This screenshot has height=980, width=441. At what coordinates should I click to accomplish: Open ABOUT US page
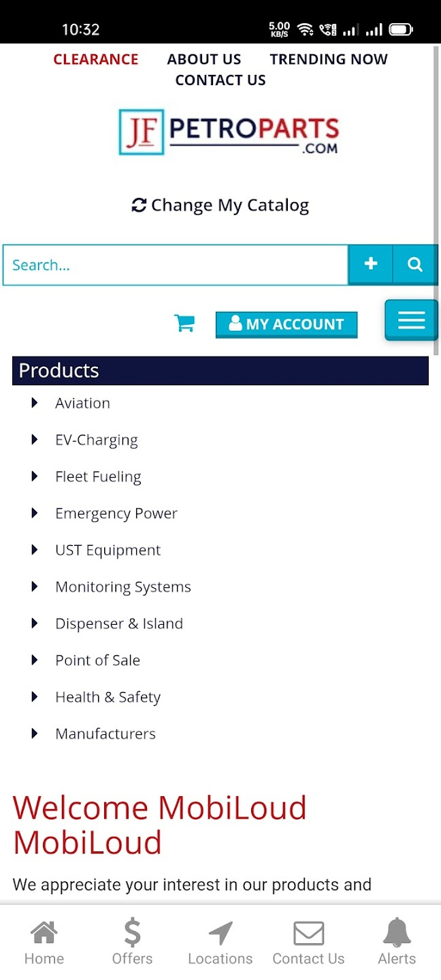204,59
